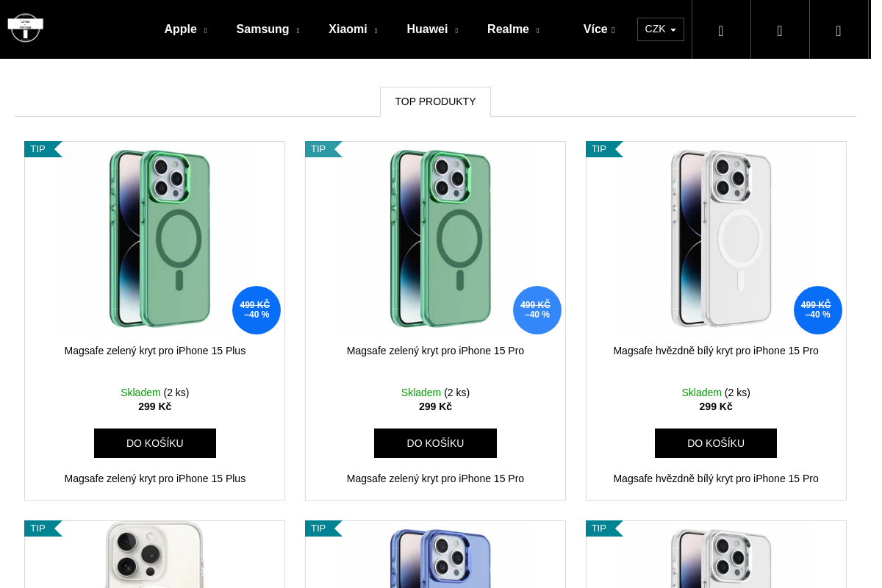Expand the Více menu
The image size is (882, 588).
click(x=599, y=29)
